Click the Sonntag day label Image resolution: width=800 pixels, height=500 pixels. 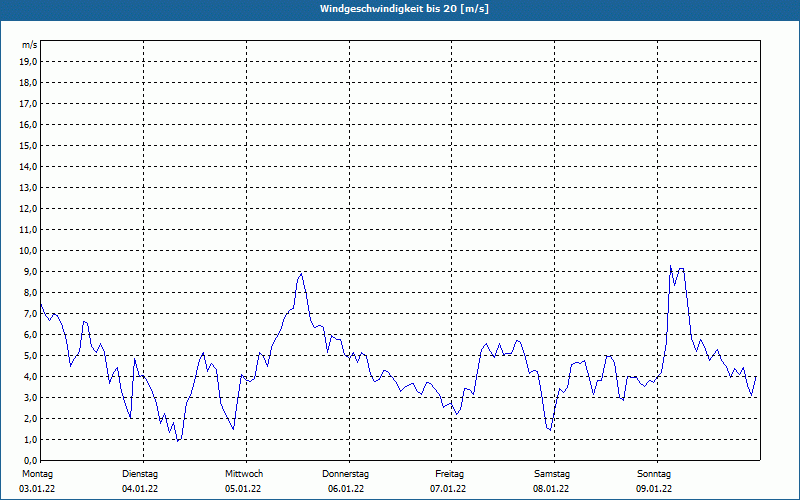click(x=654, y=474)
